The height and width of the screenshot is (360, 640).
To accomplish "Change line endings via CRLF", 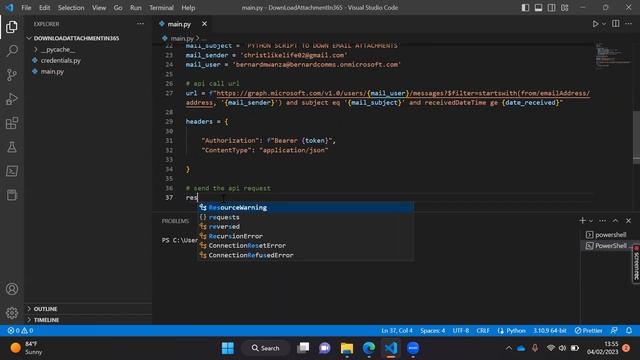I will pyautogui.click(x=483, y=331).
